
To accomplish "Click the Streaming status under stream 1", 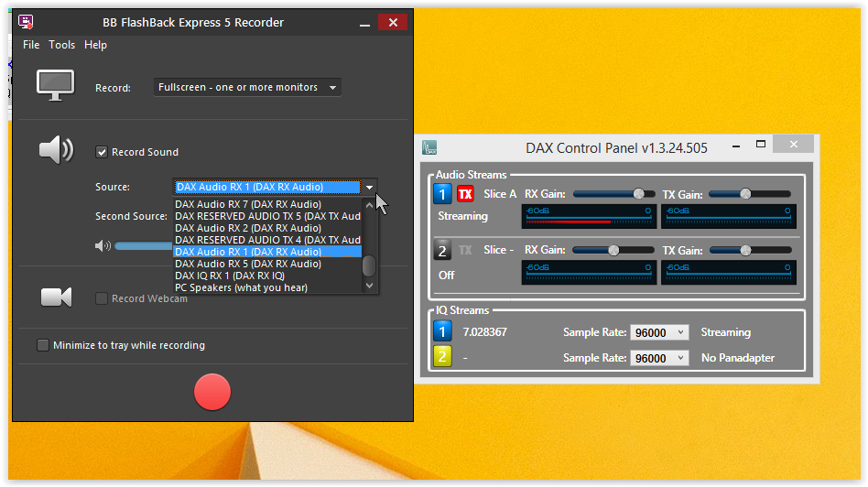I will click(462, 216).
